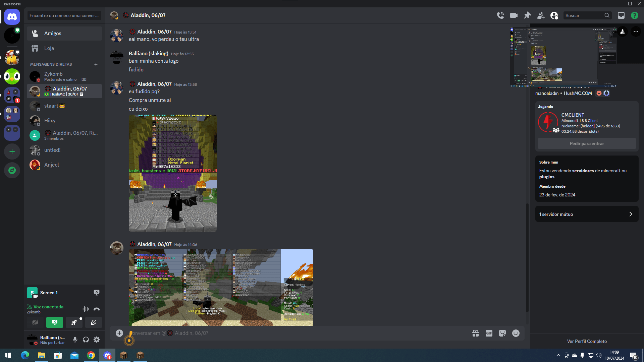Click the chat scrollbar thumb
Screen dimensions: 644x362
coord(527,258)
